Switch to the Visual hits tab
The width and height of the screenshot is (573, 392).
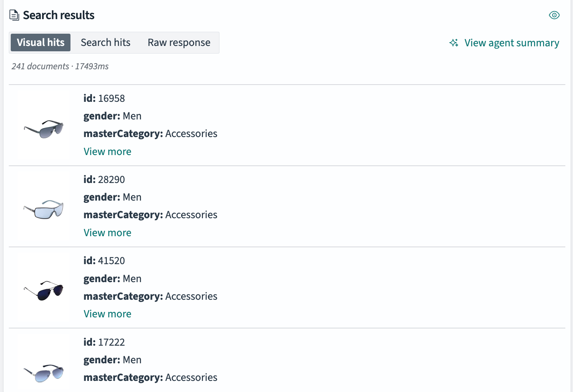click(x=41, y=42)
